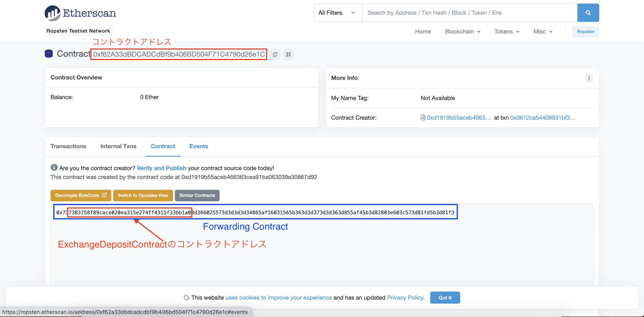Screen dimensions: 644x317
Task: Open contract creator address 0xd1919b55aceb4663
Action: tap(459, 118)
